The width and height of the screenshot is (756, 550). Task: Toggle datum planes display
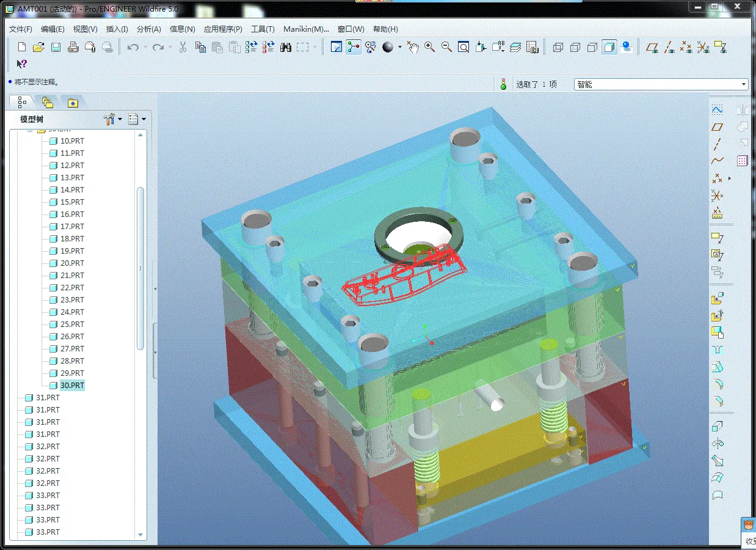(652, 47)
